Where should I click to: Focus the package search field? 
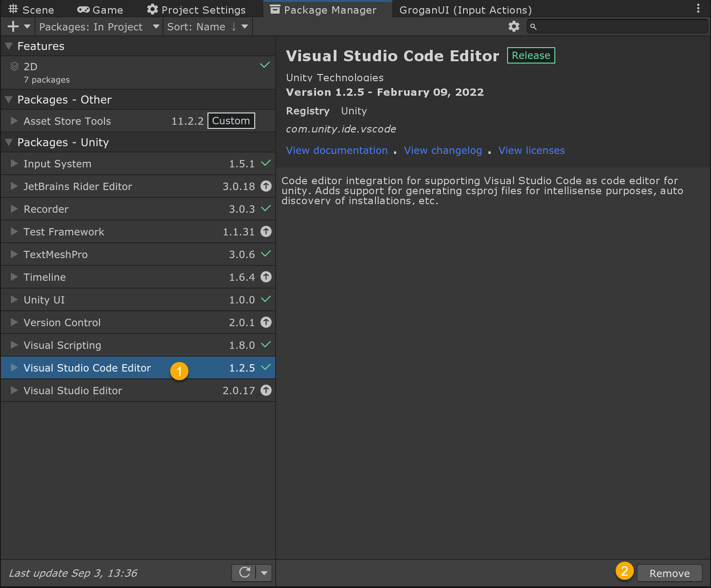617,27
